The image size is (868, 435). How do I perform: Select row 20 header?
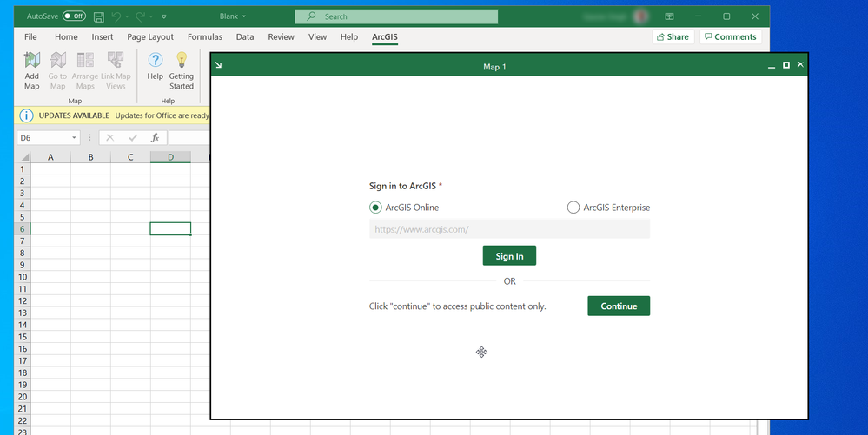pos(23,397)
